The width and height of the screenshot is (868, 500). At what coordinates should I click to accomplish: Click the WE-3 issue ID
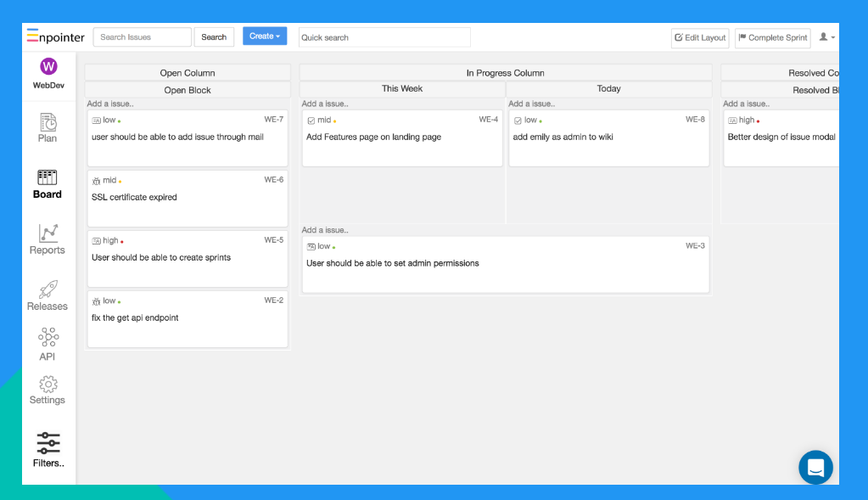point(695,245)
